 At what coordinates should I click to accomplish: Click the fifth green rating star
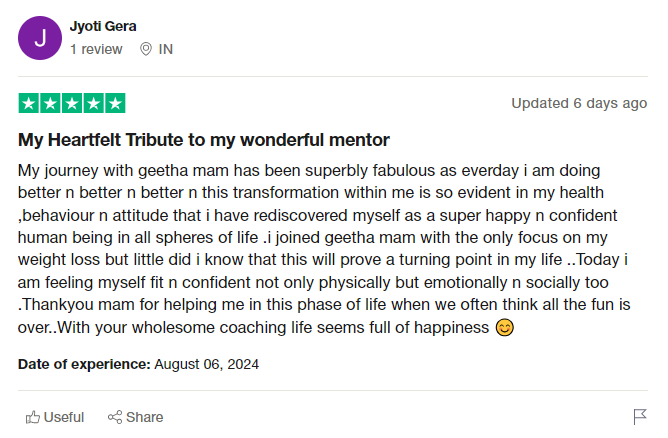[115, 103]
